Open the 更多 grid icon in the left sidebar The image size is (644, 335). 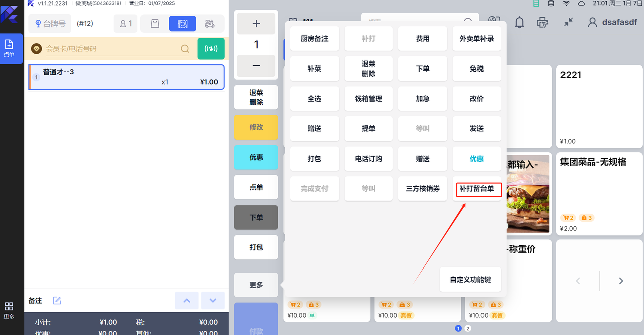(9, 310)
